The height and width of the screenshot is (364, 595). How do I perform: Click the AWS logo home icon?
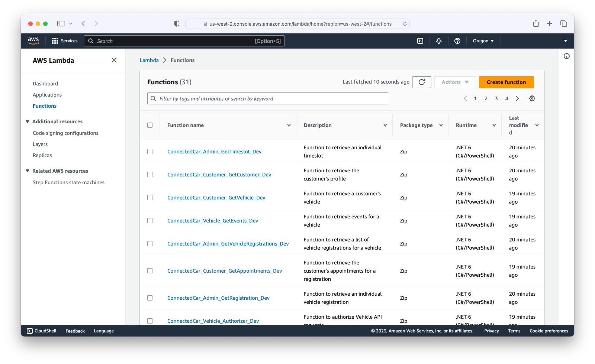[x=33, y=41]
